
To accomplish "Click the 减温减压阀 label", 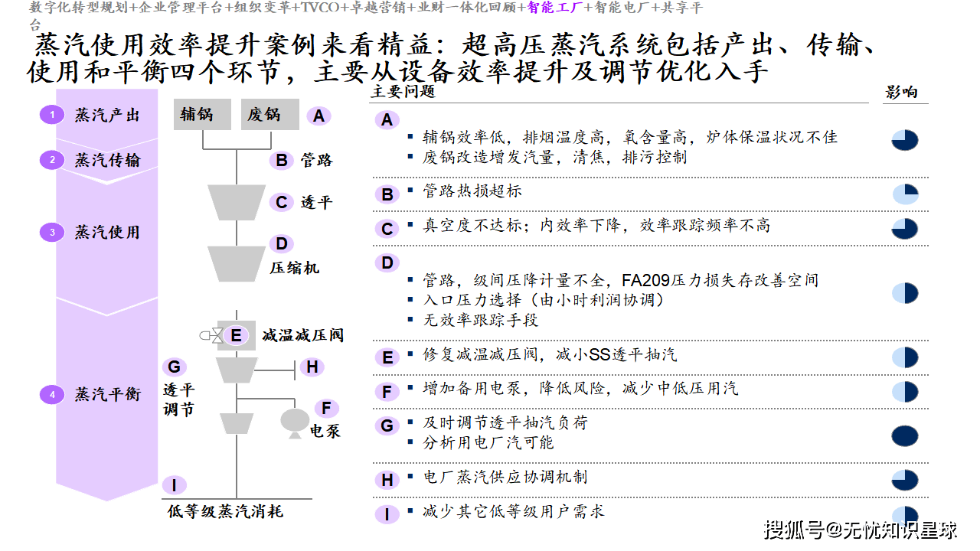I will click(x=302, y=335).
